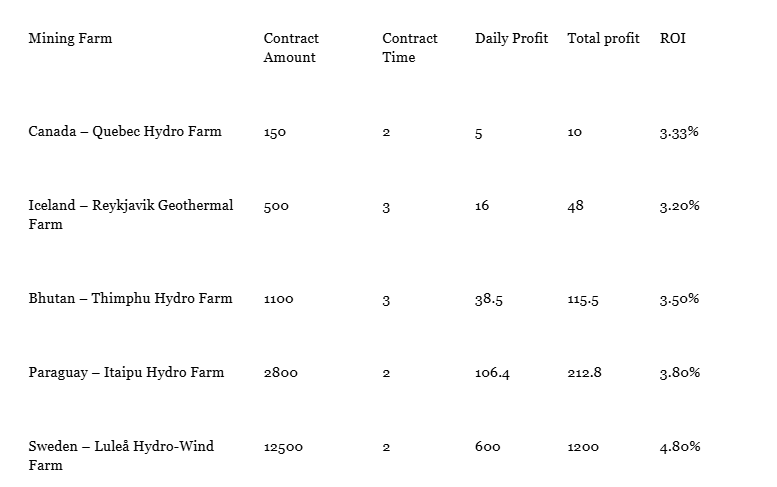Click the 106.4 daily profit value

[492, 373]
